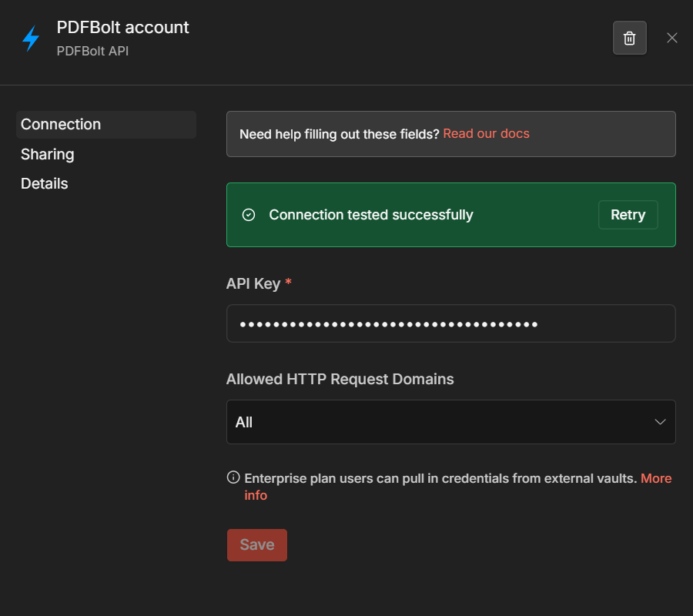Viewport: 693px width, 616px height.
Task: Click the masked API Key field
Action: [450, 323]
